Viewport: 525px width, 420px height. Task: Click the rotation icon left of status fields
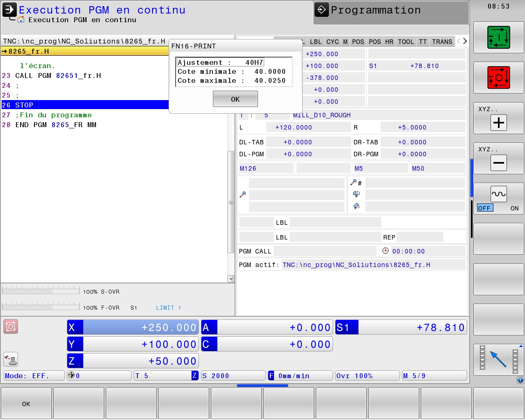(243, 194)
